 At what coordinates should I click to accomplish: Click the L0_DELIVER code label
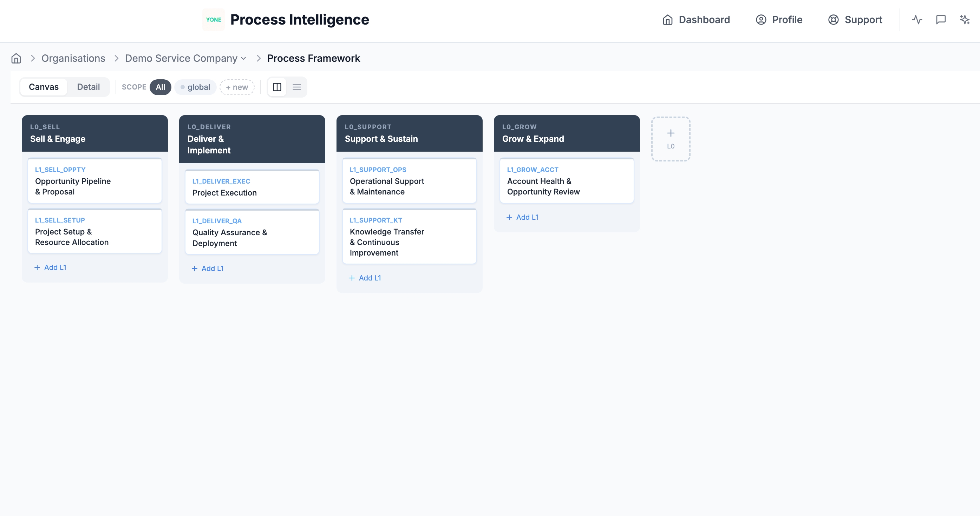(209, 127)
